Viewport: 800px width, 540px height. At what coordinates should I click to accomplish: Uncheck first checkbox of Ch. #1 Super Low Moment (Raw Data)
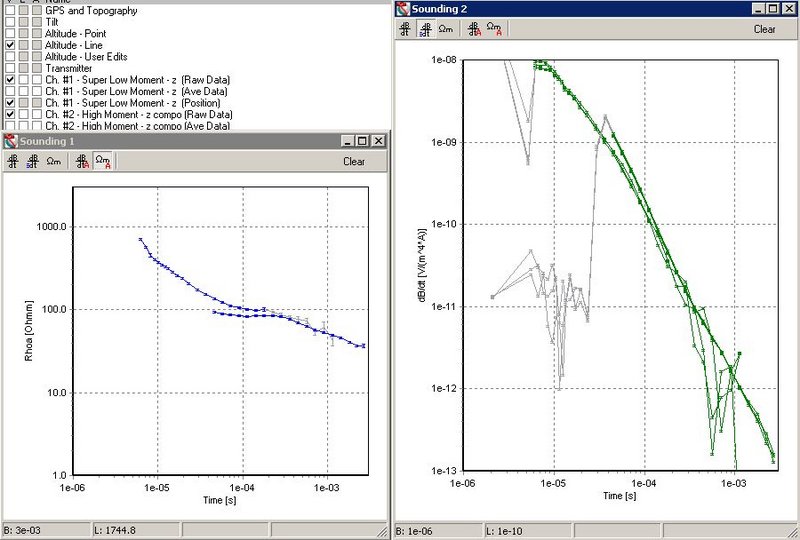(x=10, y=79)
